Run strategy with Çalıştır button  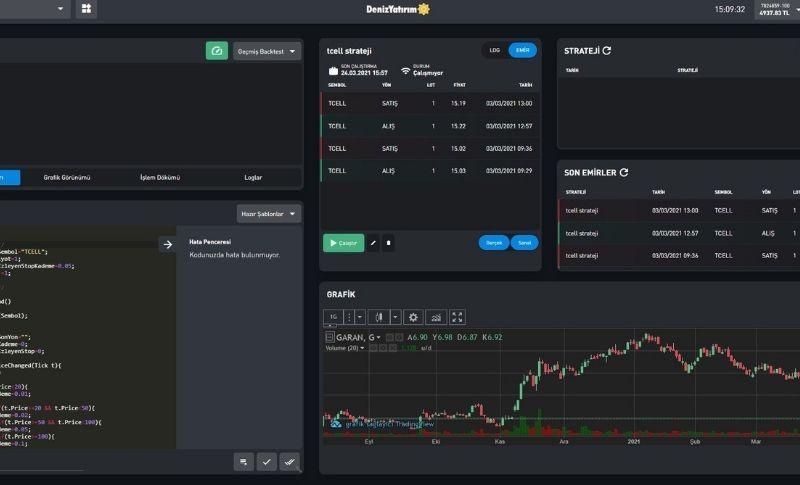(343, 243)
